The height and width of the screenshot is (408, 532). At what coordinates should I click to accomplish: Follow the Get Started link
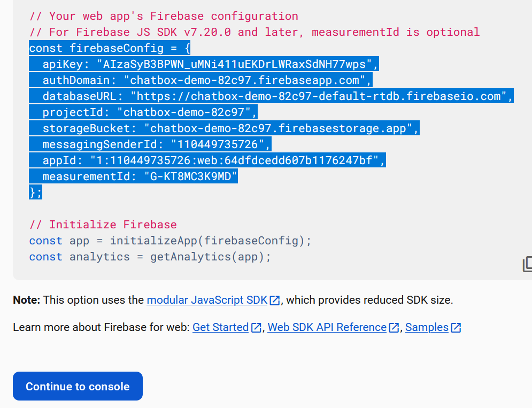[227, 327]
